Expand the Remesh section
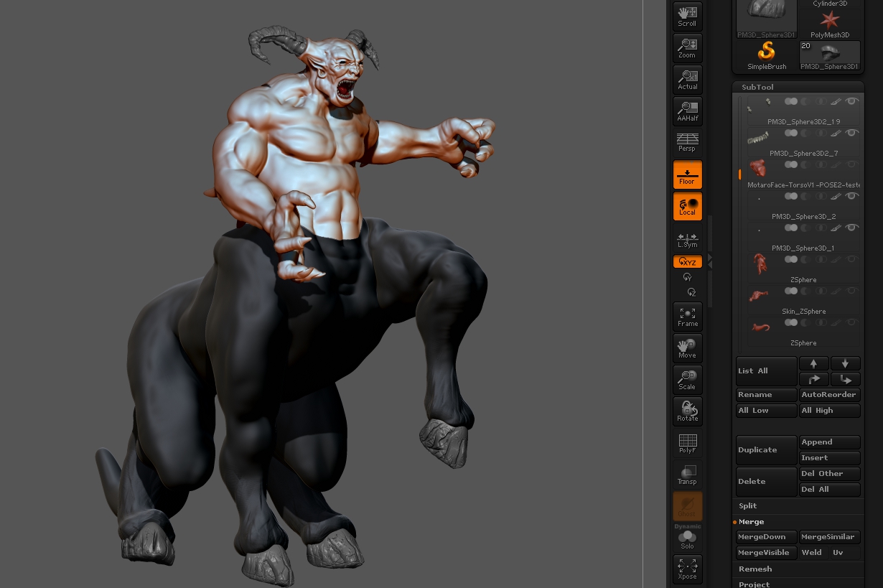Viewport: 883px width, 588px height. (755, 569)
